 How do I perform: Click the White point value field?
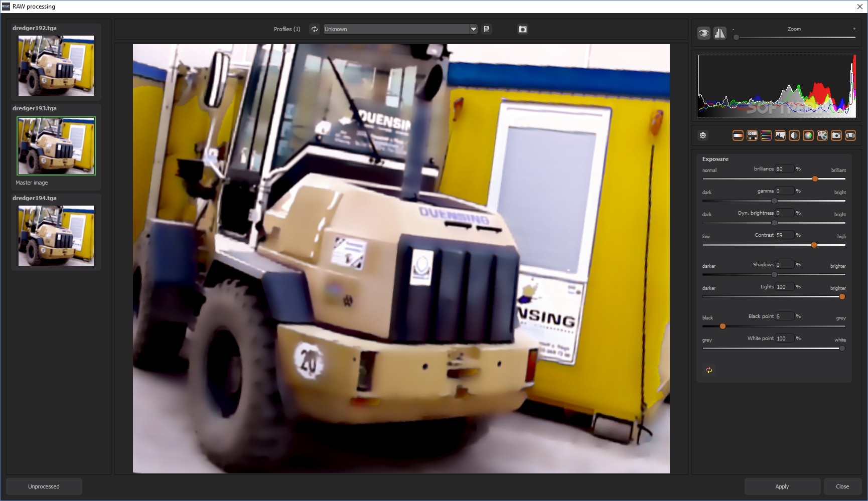(784, 339)
